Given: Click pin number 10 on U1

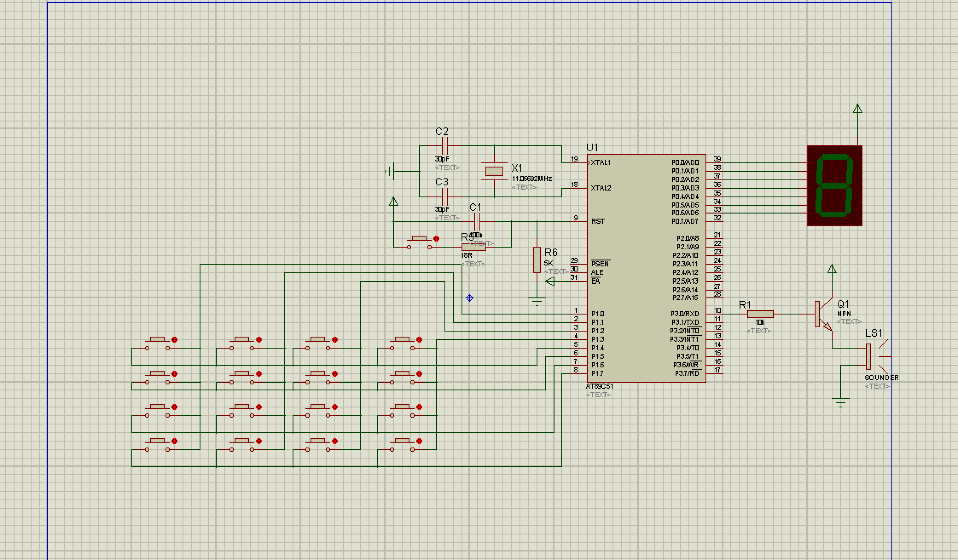Looking at the screenshot, I should (717, 310).
